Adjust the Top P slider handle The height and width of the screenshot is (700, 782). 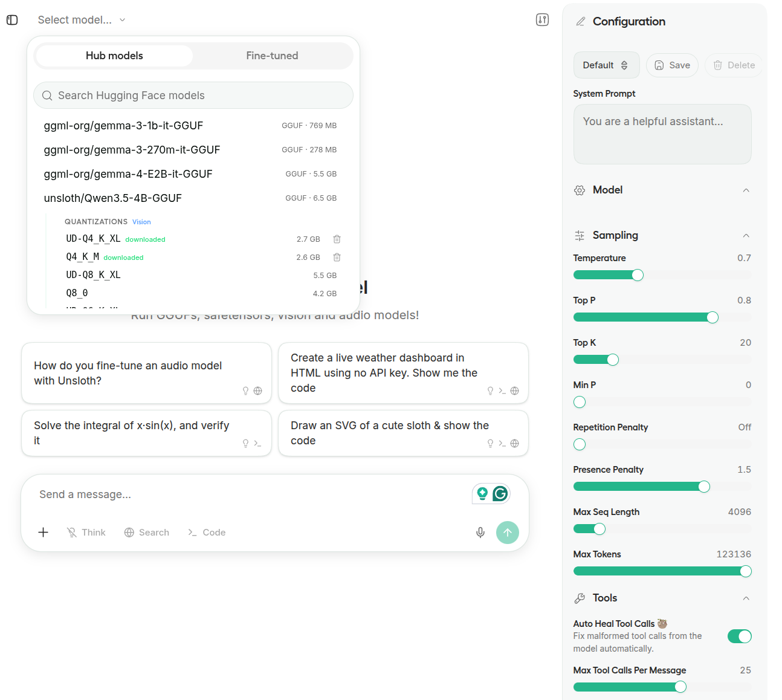coord(713,318)
